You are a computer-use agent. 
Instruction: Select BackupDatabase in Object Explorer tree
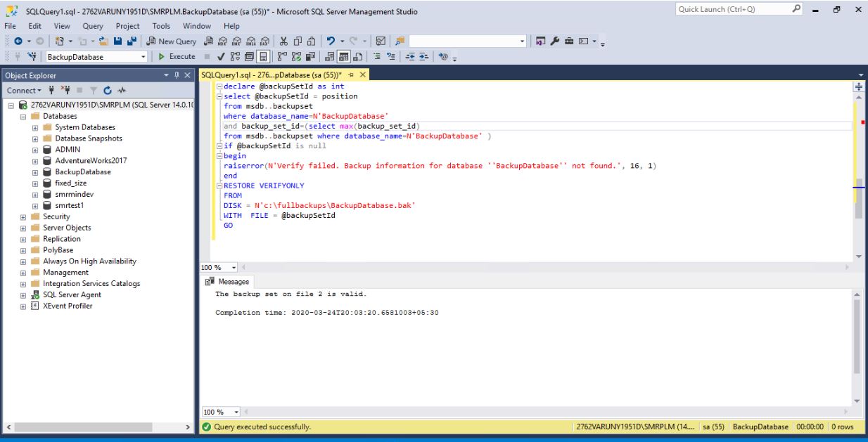pos(83,172)
